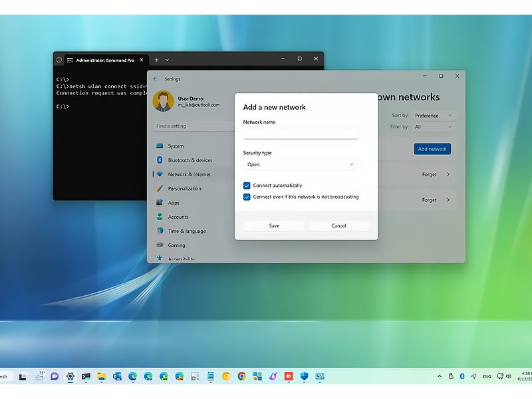Open the Chat video icon on taskbar
Image resolution: width=532 pixels, height=399 pixels.
click(x=55, y=376)
